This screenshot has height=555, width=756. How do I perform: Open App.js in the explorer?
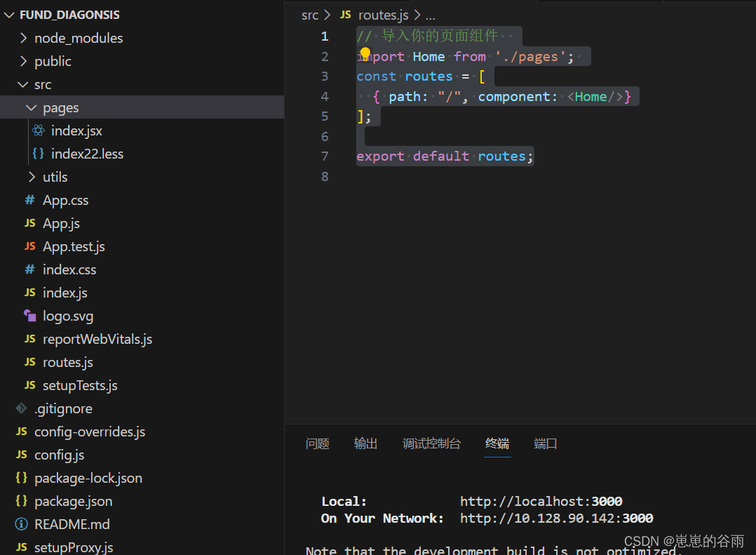61,223
